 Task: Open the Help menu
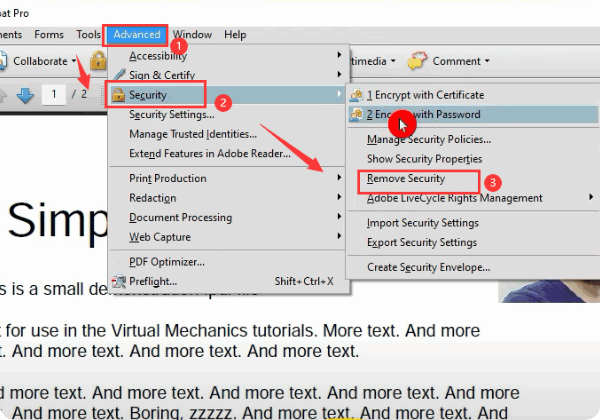[x=235, y=34]
